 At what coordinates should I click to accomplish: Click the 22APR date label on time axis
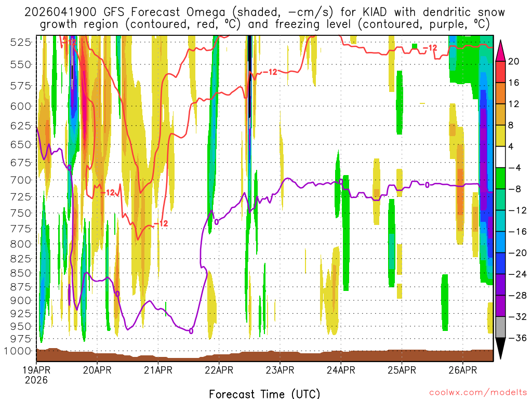tap(219, 370)
